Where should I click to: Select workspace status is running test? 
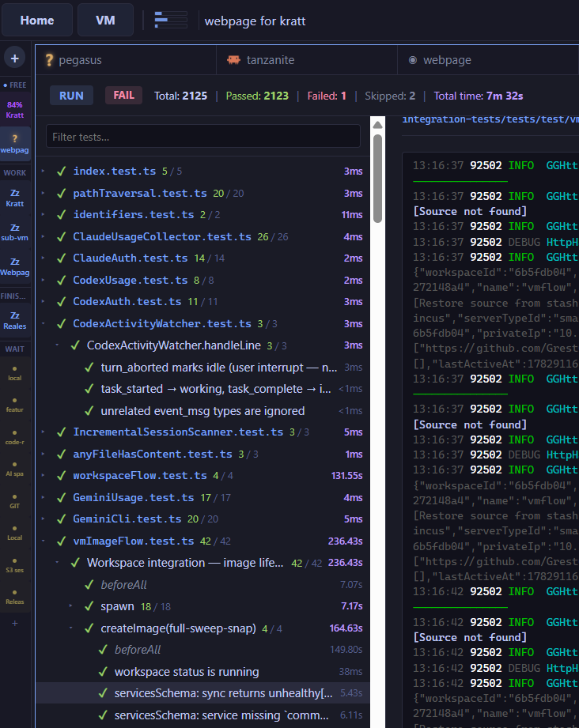[203, 672]
